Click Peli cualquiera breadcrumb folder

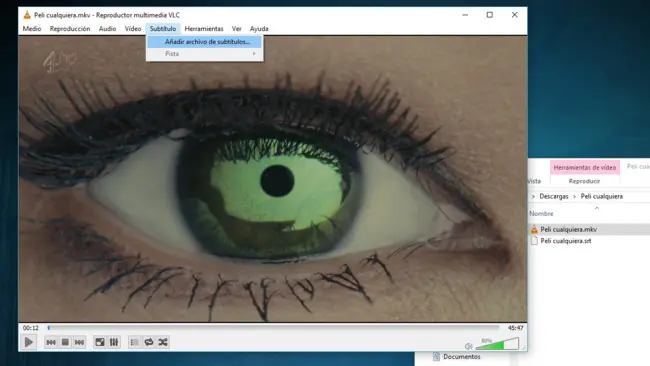pyautogui.click(x=601, y=196)
